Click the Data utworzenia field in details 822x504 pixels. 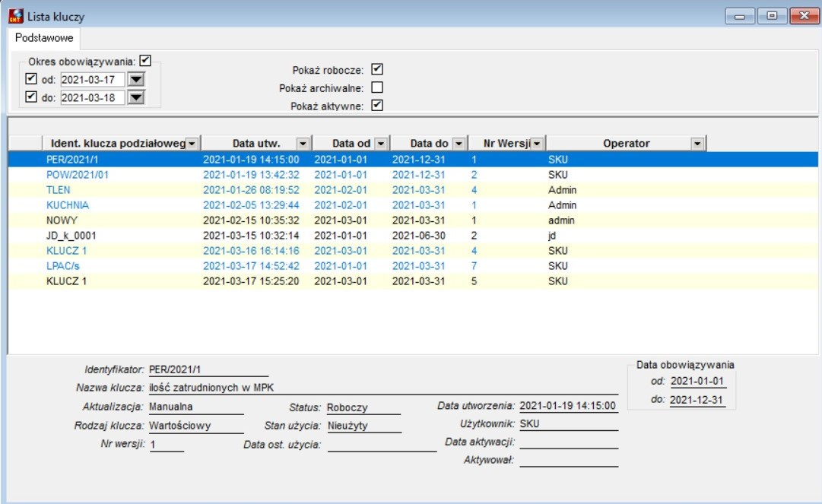click(569, 405)
